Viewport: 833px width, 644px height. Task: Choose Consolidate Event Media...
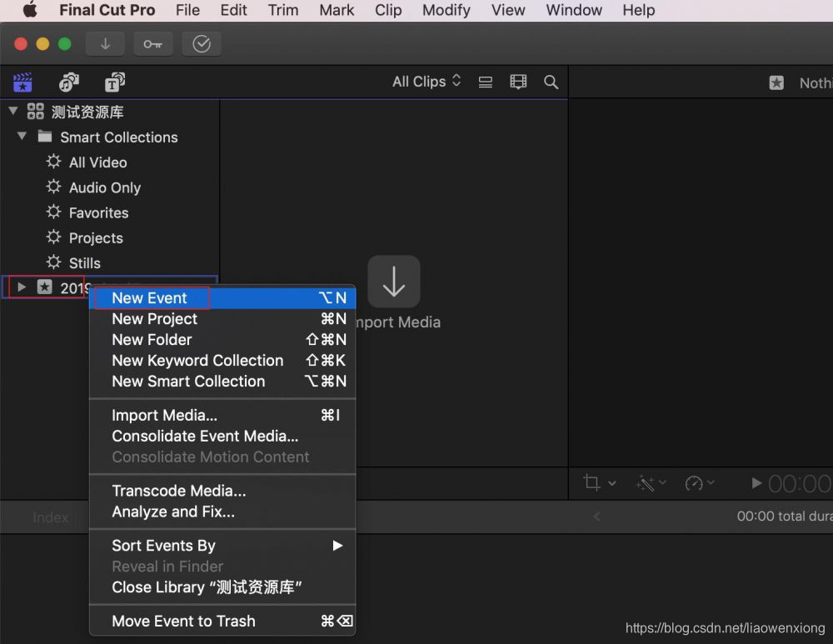[222, 436]
